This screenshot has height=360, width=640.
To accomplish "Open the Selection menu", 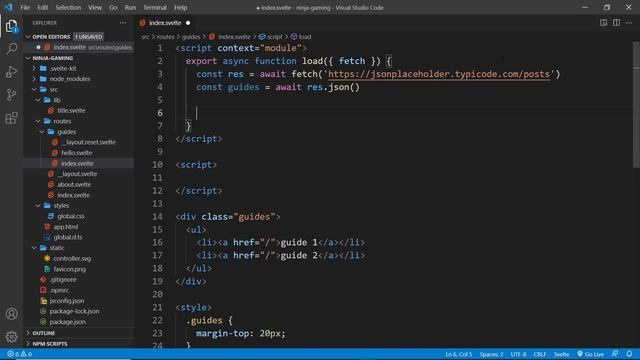I will pos(68,7).
